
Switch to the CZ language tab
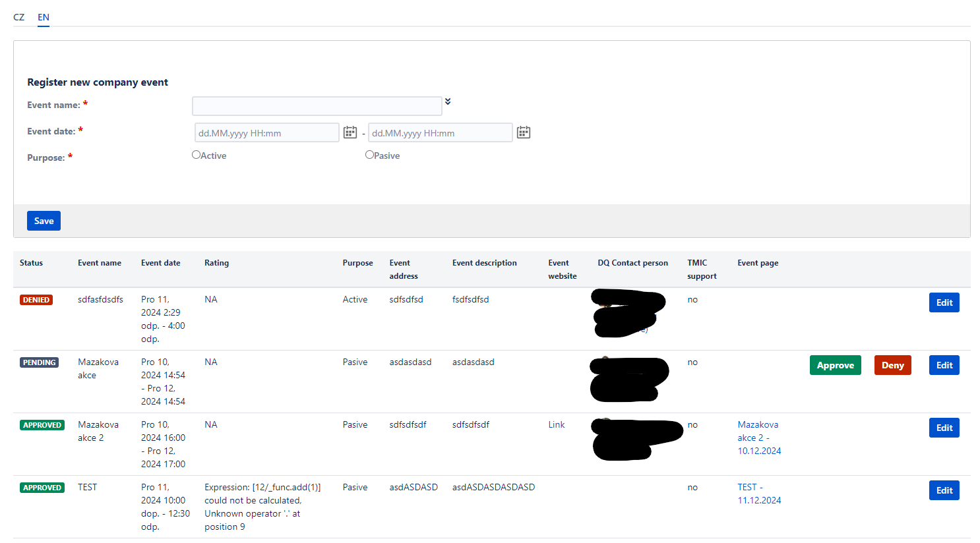coord(18,17)
